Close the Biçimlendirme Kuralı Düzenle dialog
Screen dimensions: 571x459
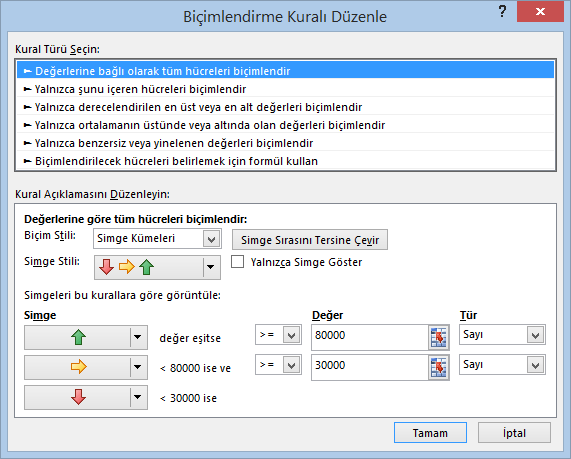click(x=540, y=12)
